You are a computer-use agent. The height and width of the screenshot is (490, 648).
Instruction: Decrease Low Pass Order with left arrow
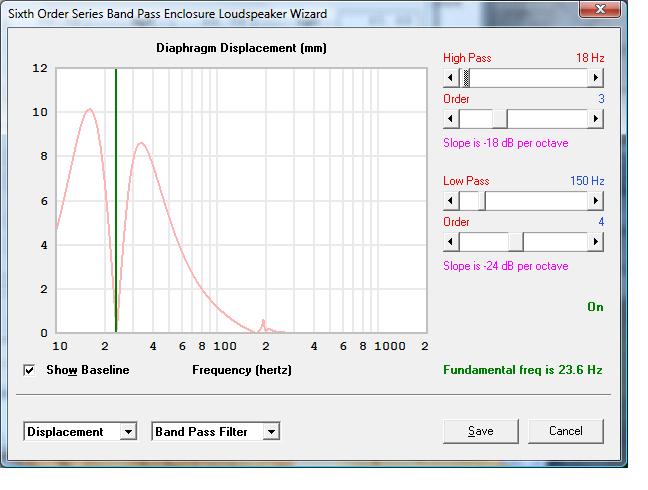(451, 242)
